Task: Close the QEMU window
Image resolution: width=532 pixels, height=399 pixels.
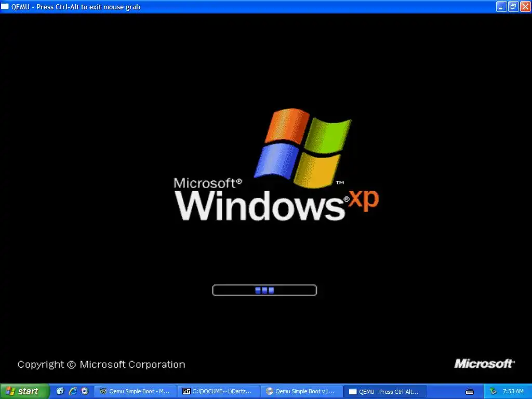Action: pos(525,6)
